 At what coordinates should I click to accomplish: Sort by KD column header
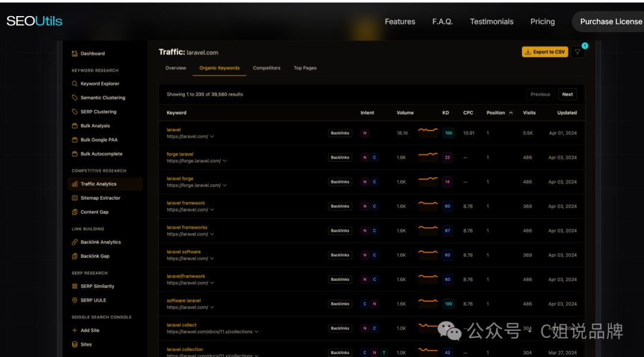(x=445, y=113)
